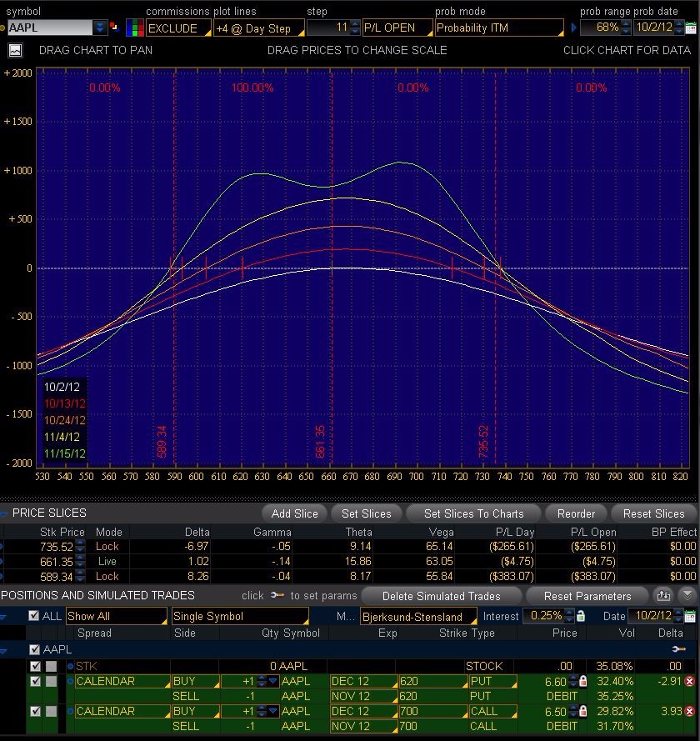This screenshot has height=741, width=700.
Task: Click the blue arrow before the prob range field
Action: [x=574, y=28]
